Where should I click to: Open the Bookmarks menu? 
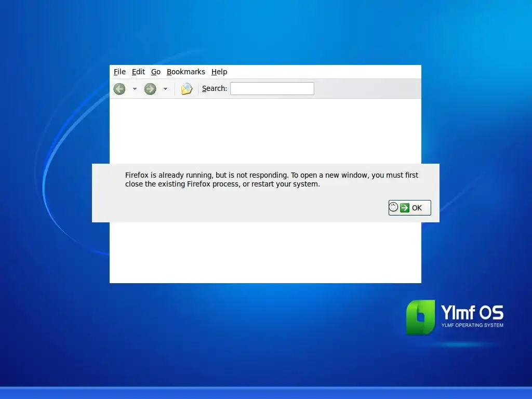(x=186, y=72)
